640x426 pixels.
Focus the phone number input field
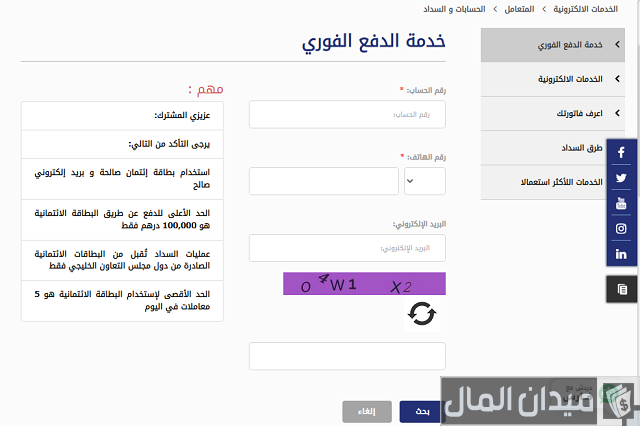click(324, 181)
